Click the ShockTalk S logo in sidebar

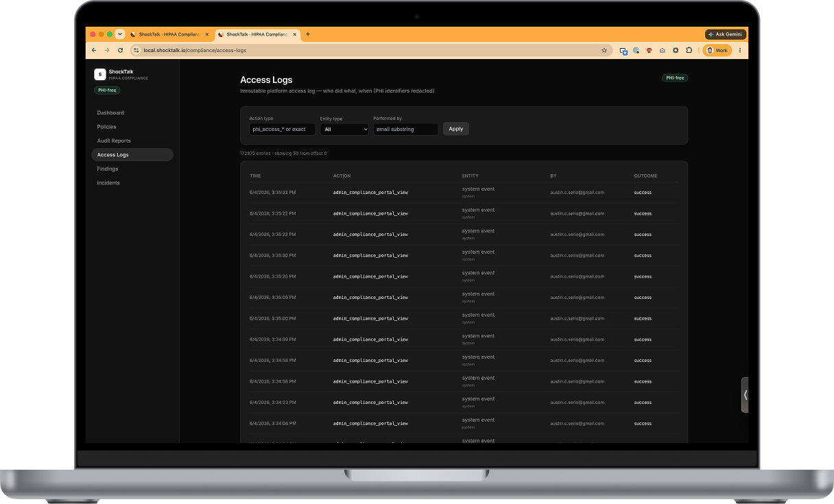click(x=100, y=74)
